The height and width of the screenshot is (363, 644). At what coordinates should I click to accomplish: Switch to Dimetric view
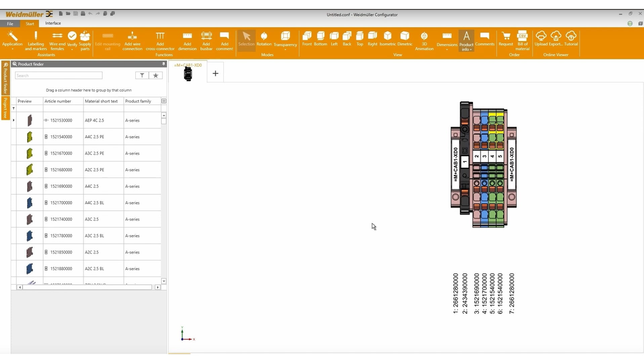click(x=405, y=38)
